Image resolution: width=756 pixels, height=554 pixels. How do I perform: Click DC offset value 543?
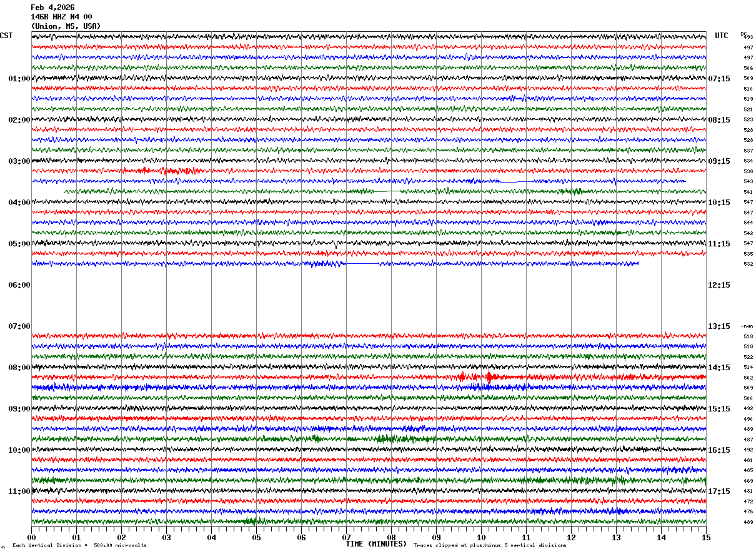pyautogui.click(x=748, y=181)
